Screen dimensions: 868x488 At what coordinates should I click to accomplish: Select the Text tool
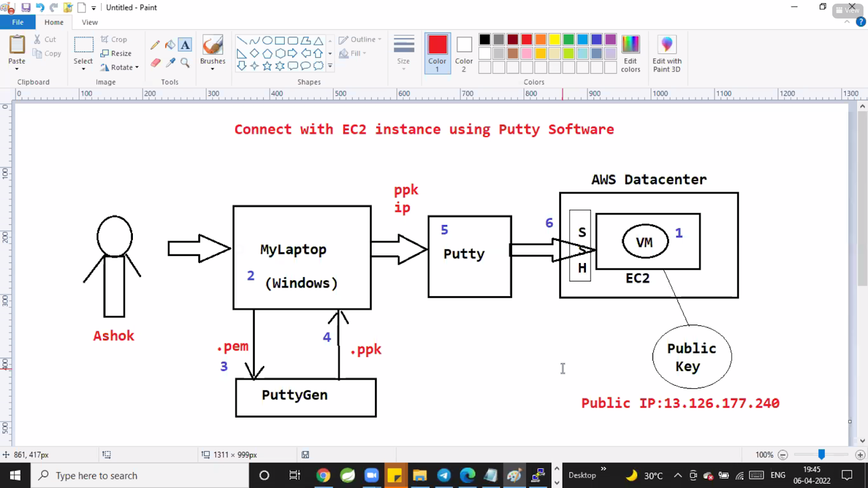tap(185, 45)
